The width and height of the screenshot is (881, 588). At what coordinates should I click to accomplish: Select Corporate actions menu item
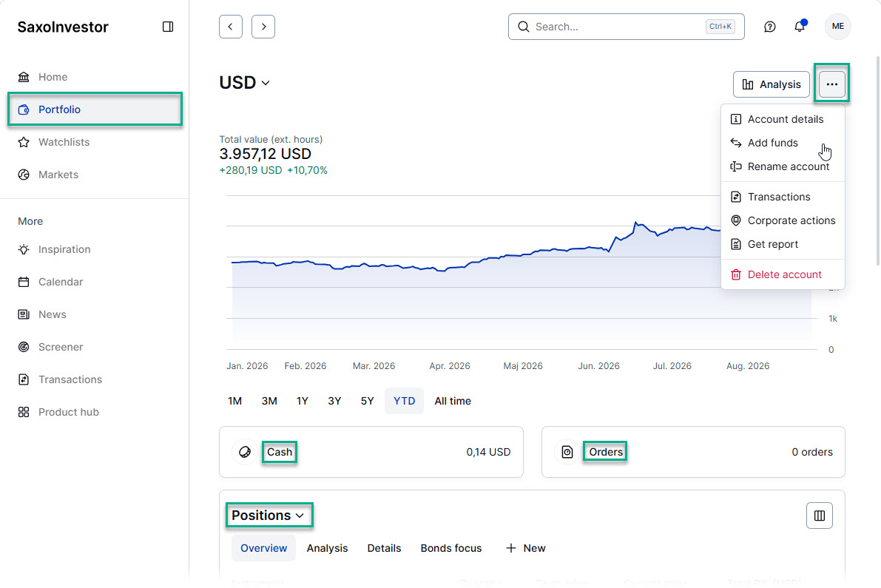(x=783, y=220)
